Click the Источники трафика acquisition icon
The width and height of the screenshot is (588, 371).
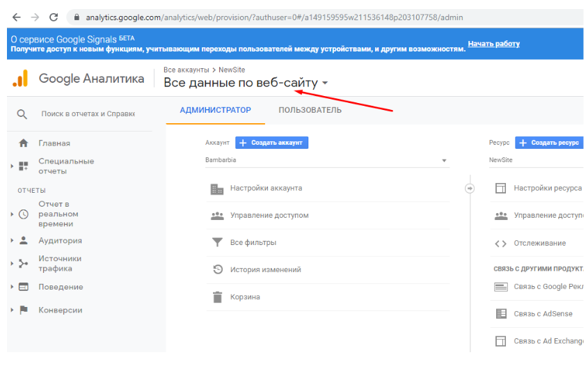tap(24, 264)
